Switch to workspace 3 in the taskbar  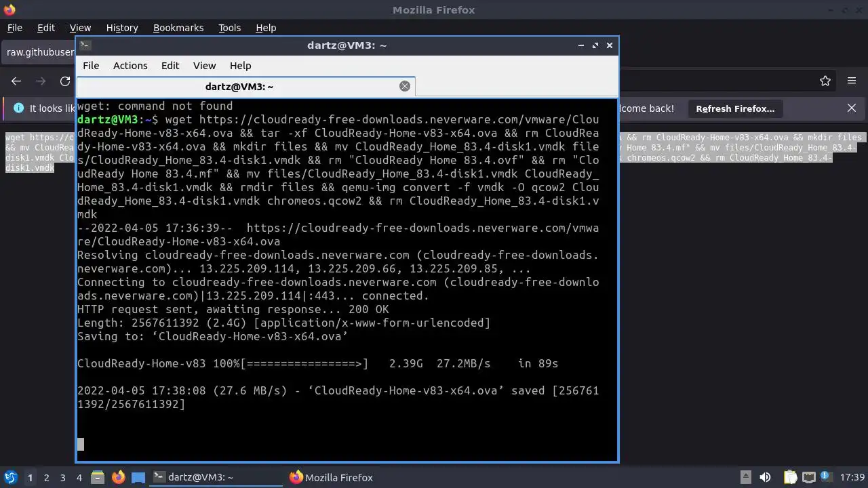pos(62,477)
